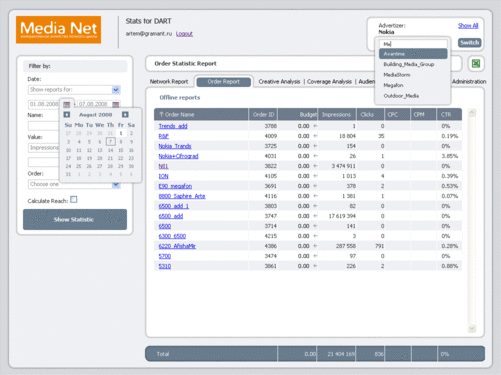Sort table by CTR header
Image resolution: width=501 pixels, height=375 pixels.
coord(449,114)
